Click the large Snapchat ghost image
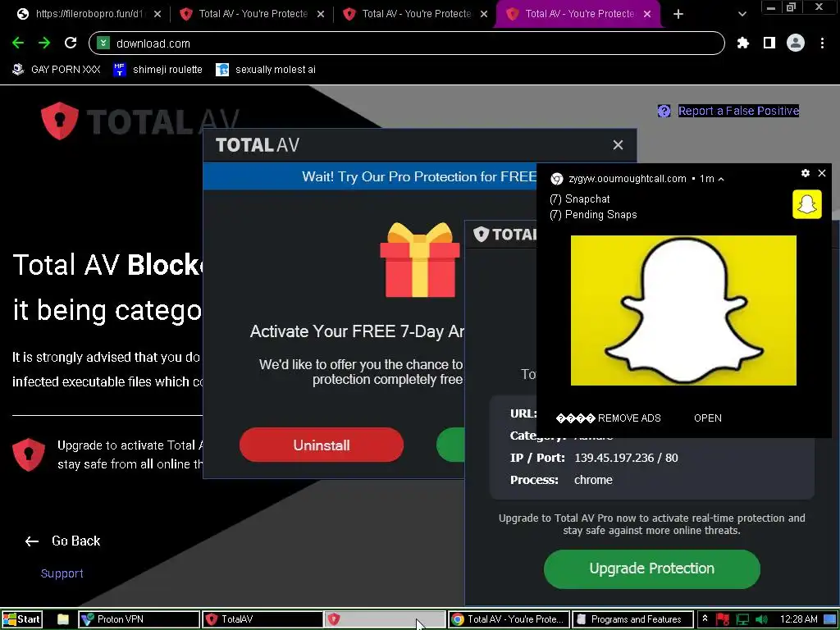The height and width of the screenshot is (630, 840). (683, 310)
